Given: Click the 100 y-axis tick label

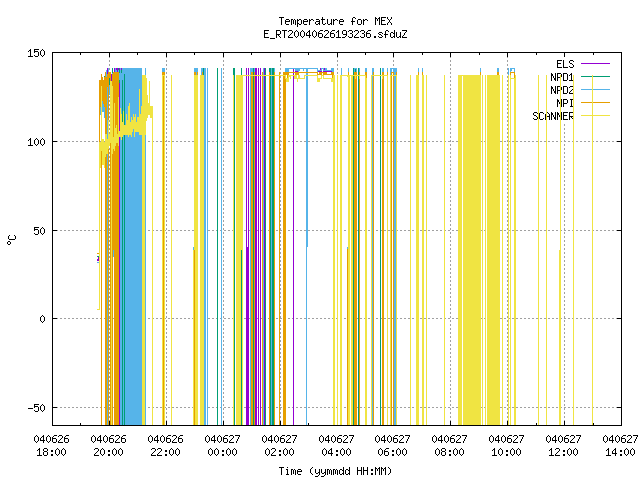Looking at the screenshot, I should pos(36,142).
